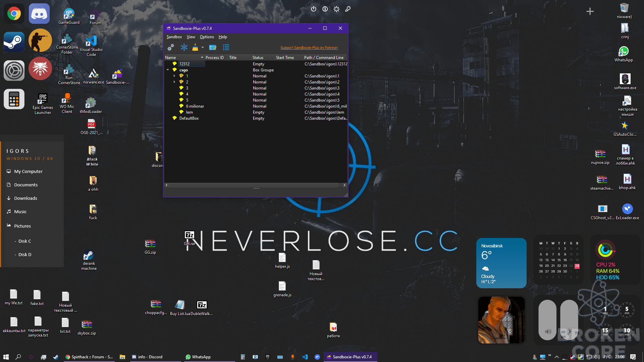Open the cleanup broom dropdown arrow
644x362 pixels.
click(x=203, y=47)
